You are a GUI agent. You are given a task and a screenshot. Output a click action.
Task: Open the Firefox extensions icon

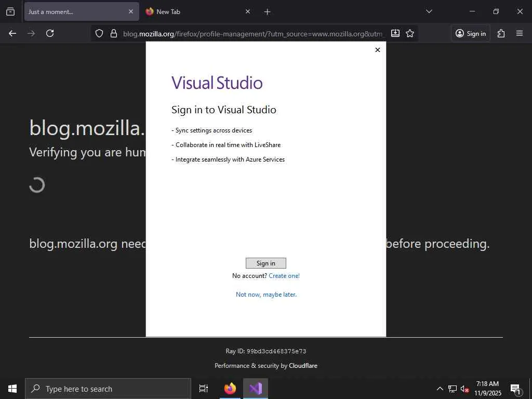pos(501,33)
